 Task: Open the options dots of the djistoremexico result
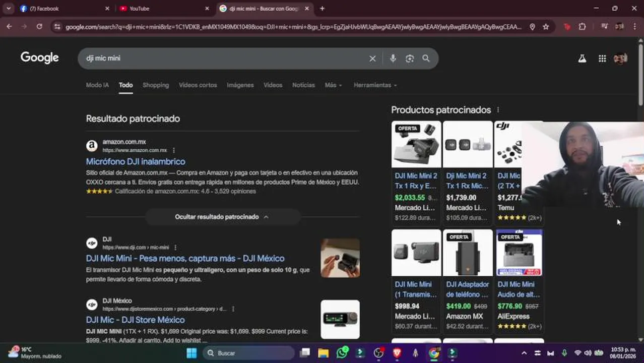click(233, 309)
